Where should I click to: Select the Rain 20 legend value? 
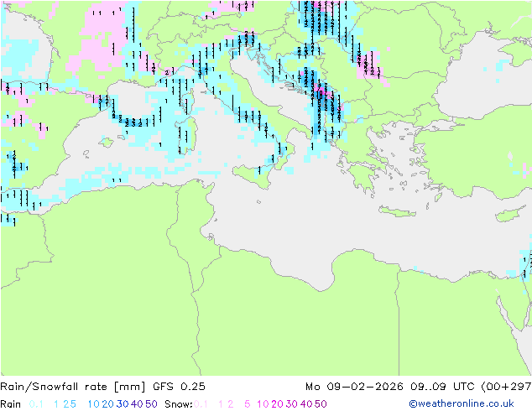pos(108,404)
